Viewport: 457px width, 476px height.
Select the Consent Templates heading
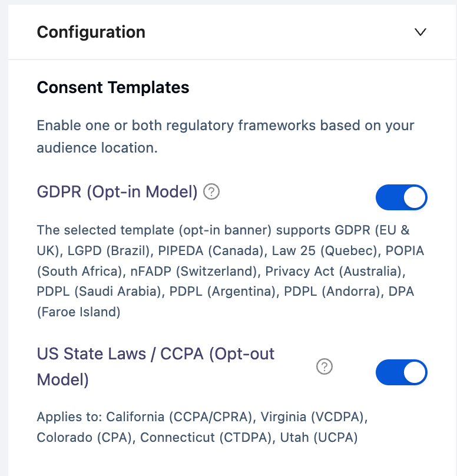click(113, 88)
